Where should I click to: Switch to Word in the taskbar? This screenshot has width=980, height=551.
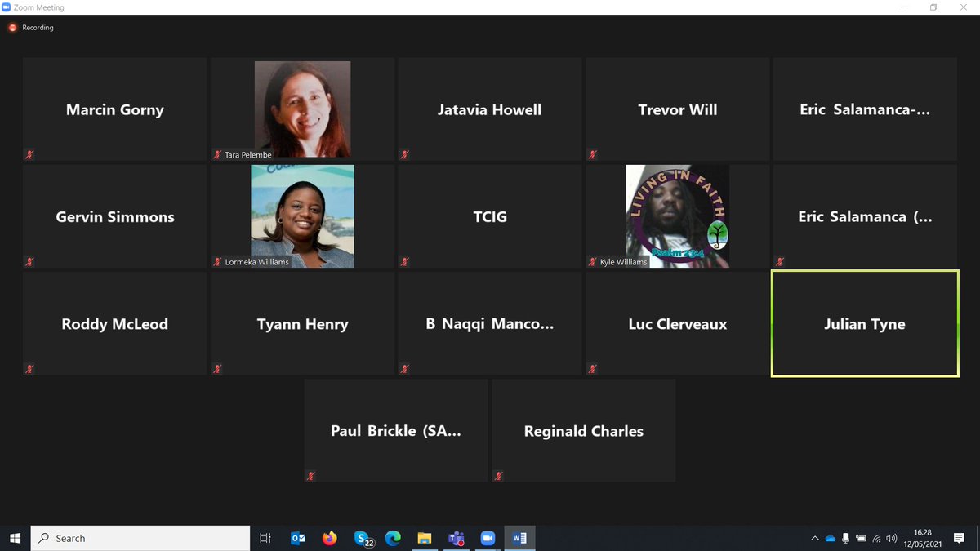[519, 538]
